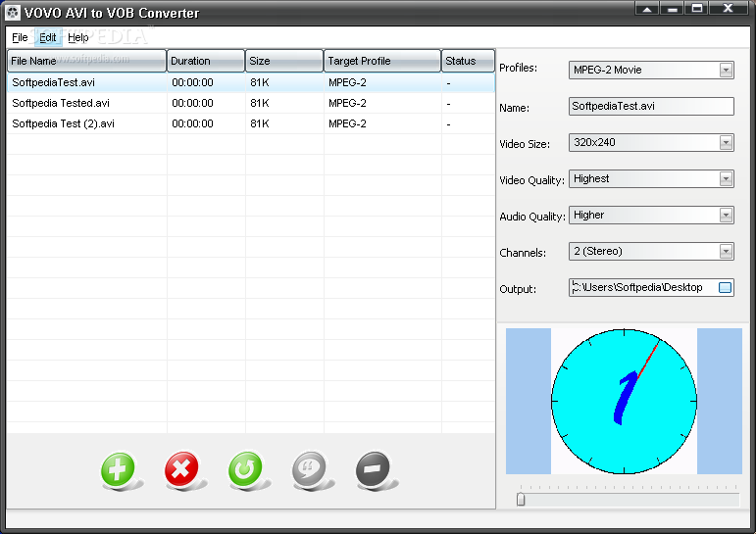
Task: Open the Edit menu
Action: coord(48,37)
